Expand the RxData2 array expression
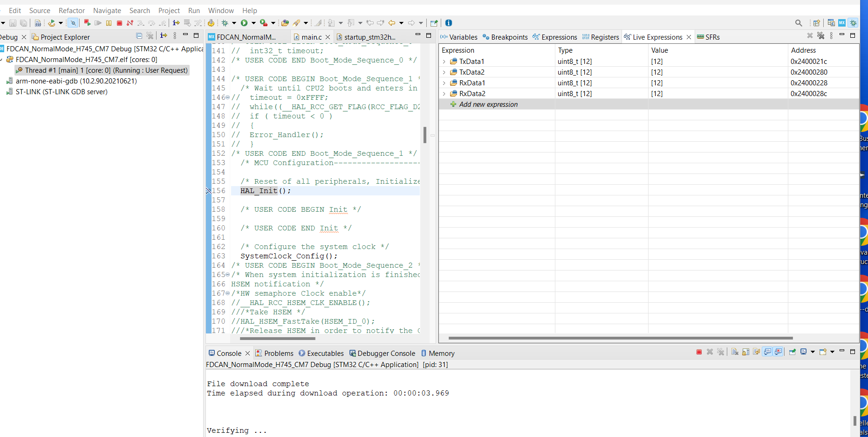Viewport: 868px width, 437px height. click(444, 94)
